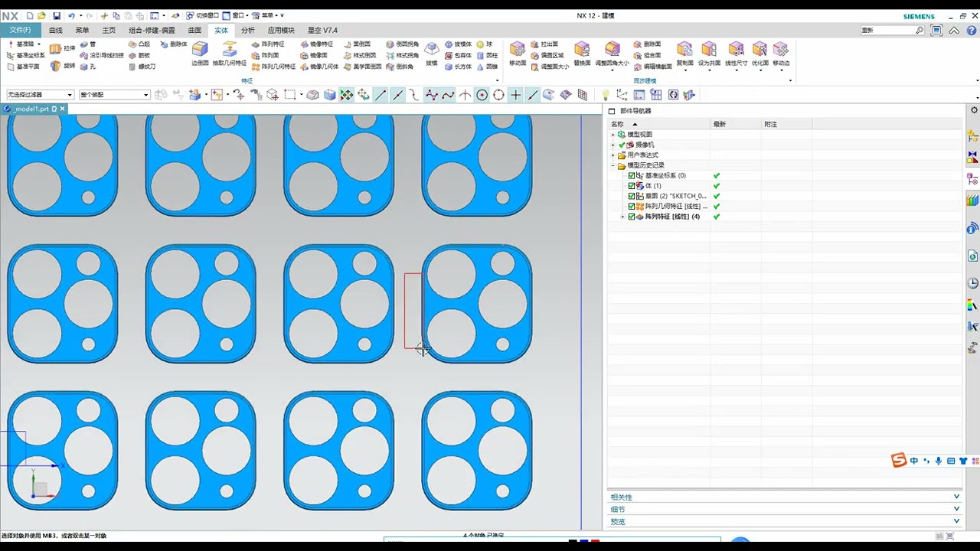This screenshot has height=551, width=980.
Task: Select the 拉伸 (Extrude) tool
Action: tap(64, 47)
